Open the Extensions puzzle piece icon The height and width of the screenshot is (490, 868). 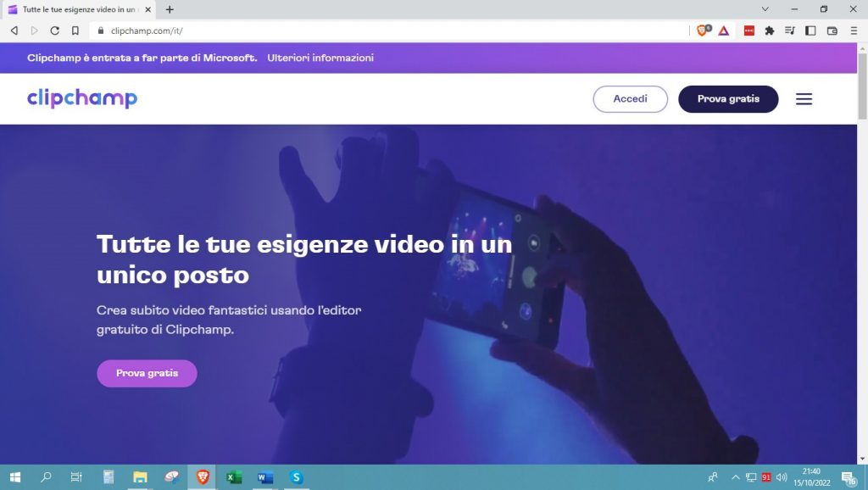click(770, 30)
